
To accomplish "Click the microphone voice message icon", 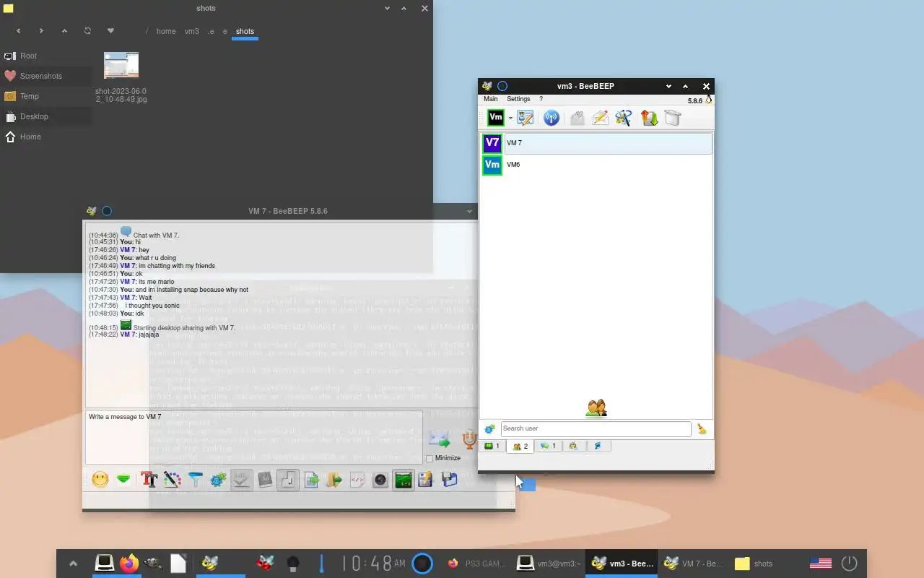I will click(x=469, y=439).
